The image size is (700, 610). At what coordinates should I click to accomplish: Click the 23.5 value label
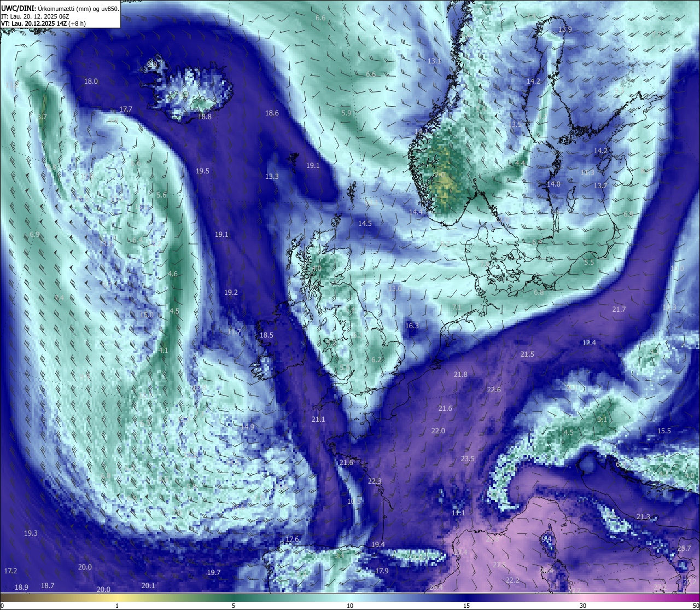468,459
